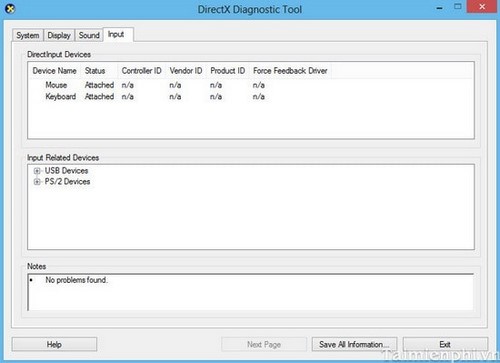The height and width of the screenshot is (363, 500).
Task: Click the Product ID column header
Action: [x=228, y=71]
